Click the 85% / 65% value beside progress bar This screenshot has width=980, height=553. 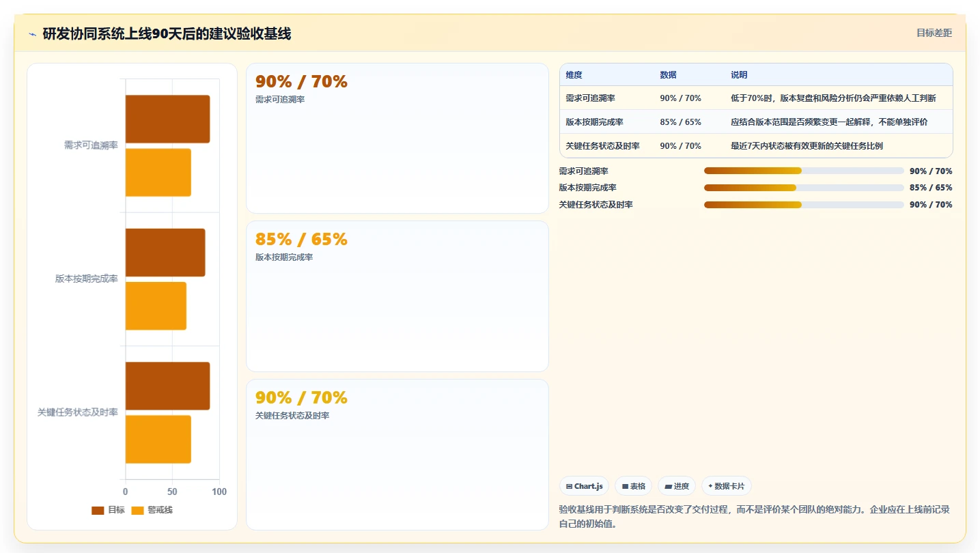click(x=931, y=188)
